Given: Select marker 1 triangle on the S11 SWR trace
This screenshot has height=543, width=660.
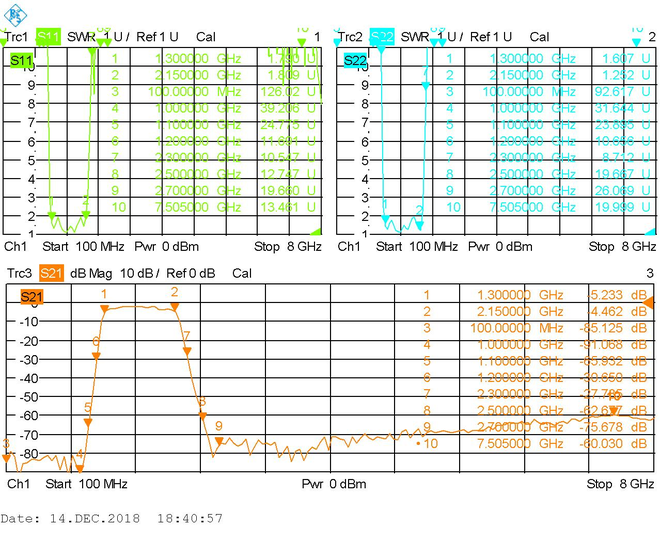Looking at the screenshot, I should [52, 216].
